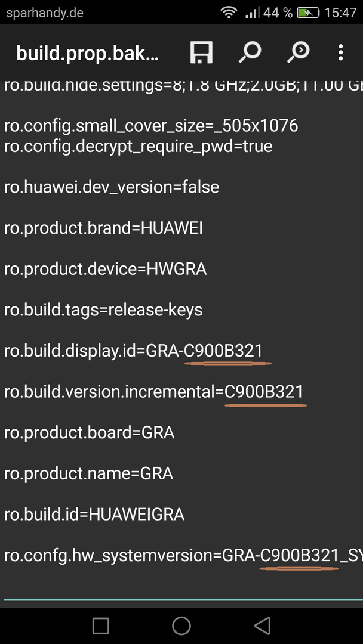The height and width of the screenshot is (644, 363).
Task: Place cursor in ro.build.version.incremental line
Action: coord(154,392)
